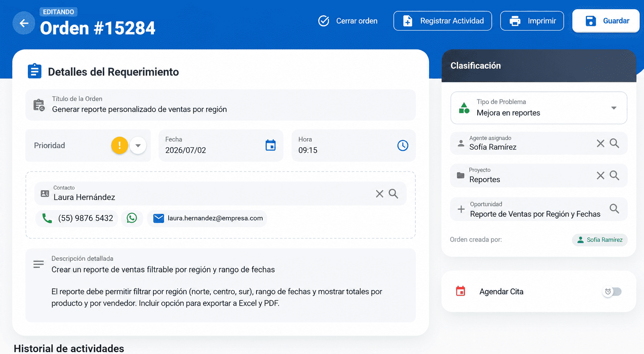The height and width of the screenshot is (354, 644).
Task: Go back using the arrow button
Action: [24, 23]
